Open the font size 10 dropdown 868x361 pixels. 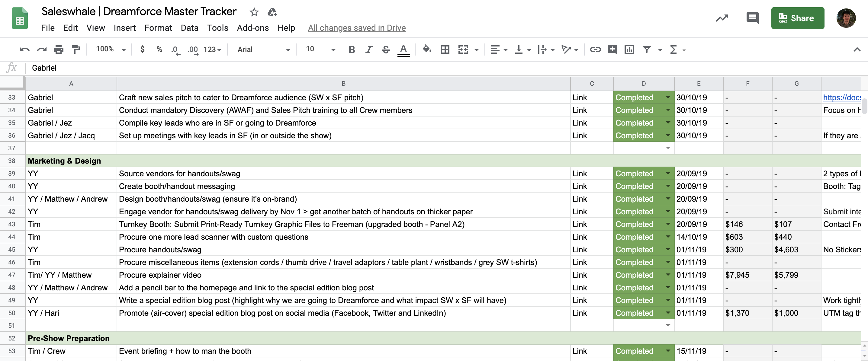320,49
